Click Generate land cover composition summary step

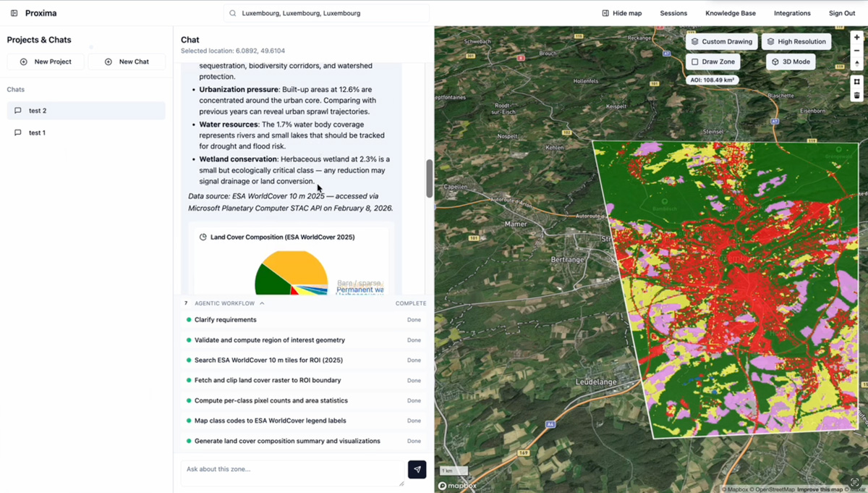(x=304, y=441)
